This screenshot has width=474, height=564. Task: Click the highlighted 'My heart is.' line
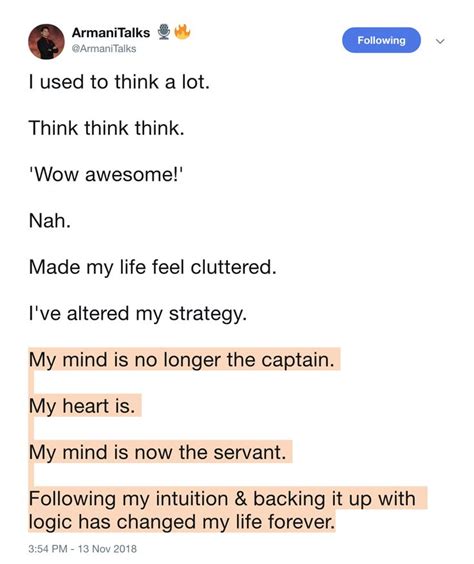point(82,406)
